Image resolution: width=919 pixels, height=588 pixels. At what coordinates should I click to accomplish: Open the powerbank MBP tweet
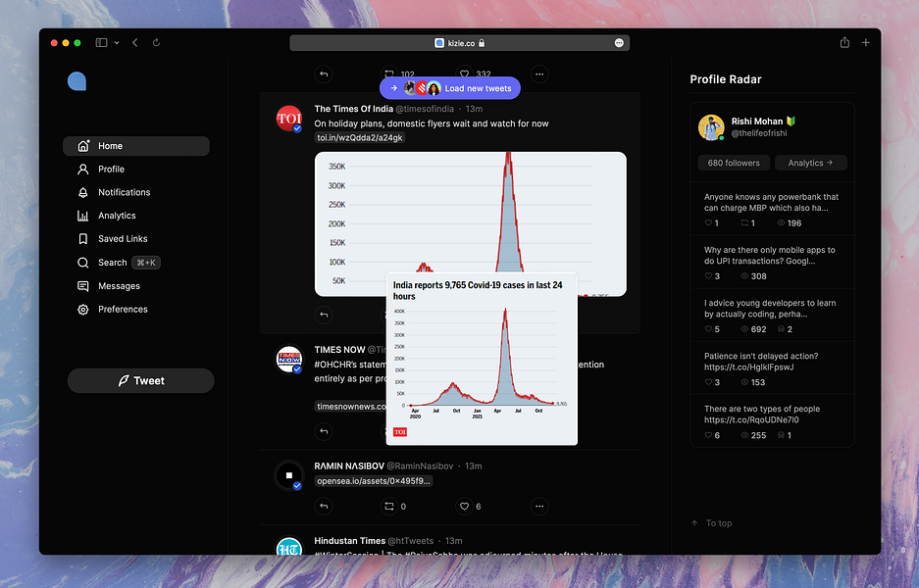[x=772, y=209]
